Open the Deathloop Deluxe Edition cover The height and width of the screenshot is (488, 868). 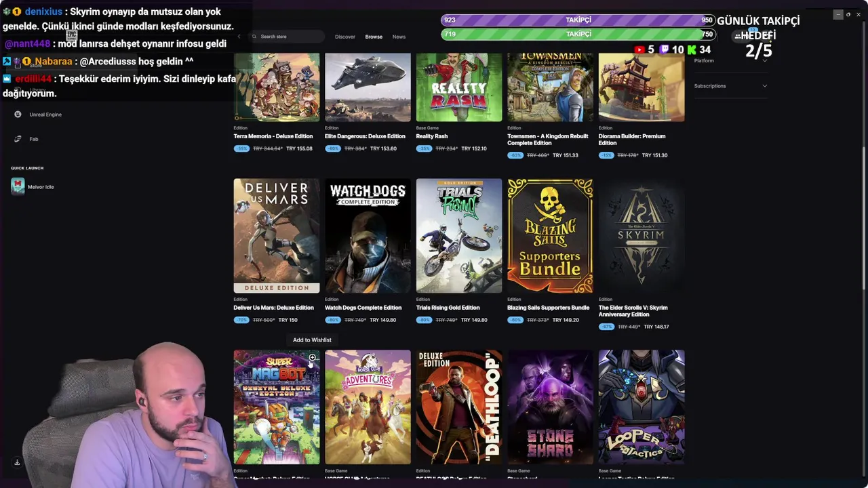point(459,407)
